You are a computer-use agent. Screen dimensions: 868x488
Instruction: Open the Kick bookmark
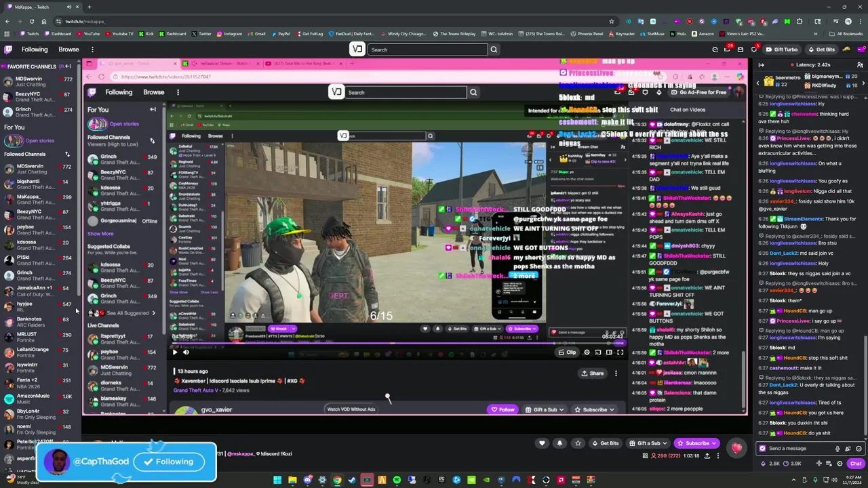(x=146, y=34)
